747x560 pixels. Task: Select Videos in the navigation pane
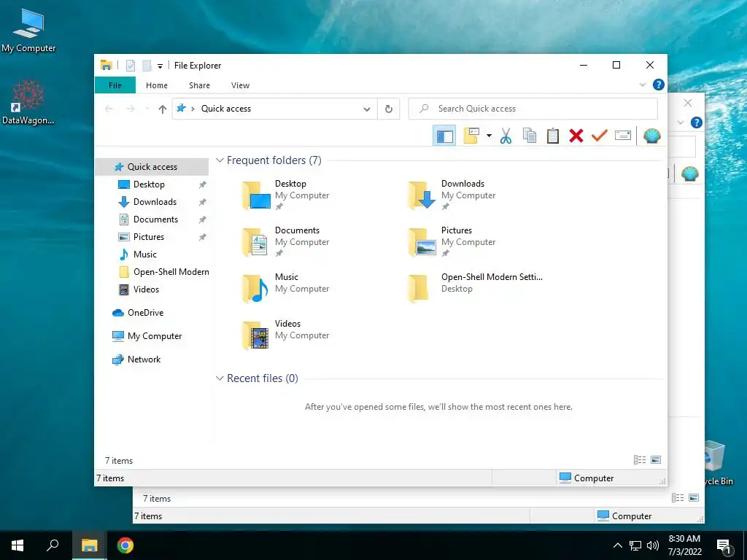tap(146, 289)
